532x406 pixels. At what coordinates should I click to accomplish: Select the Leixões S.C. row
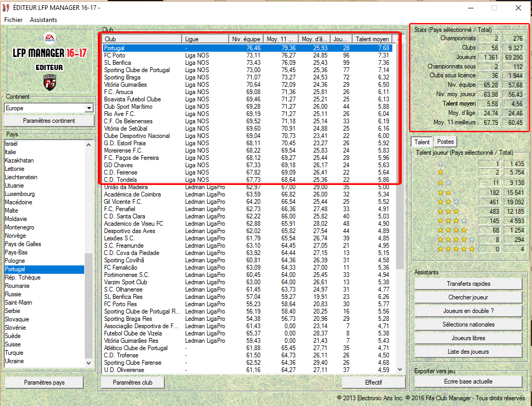(x=247, y=238)
